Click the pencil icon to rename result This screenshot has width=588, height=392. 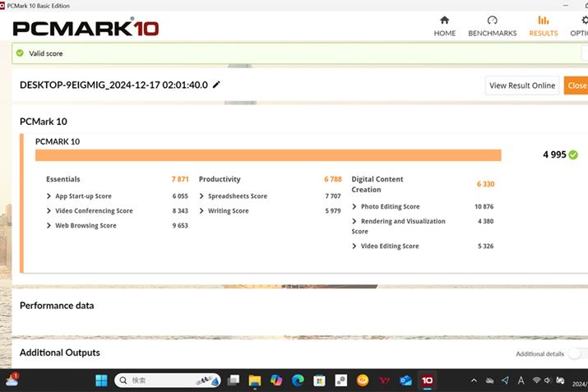tap(216, 85)
